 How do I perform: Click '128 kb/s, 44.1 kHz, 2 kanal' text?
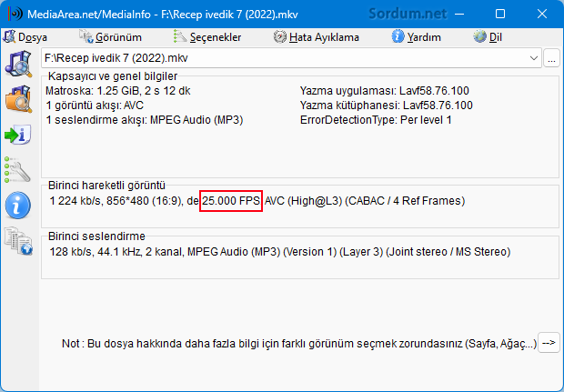click(x=116, y=252)
